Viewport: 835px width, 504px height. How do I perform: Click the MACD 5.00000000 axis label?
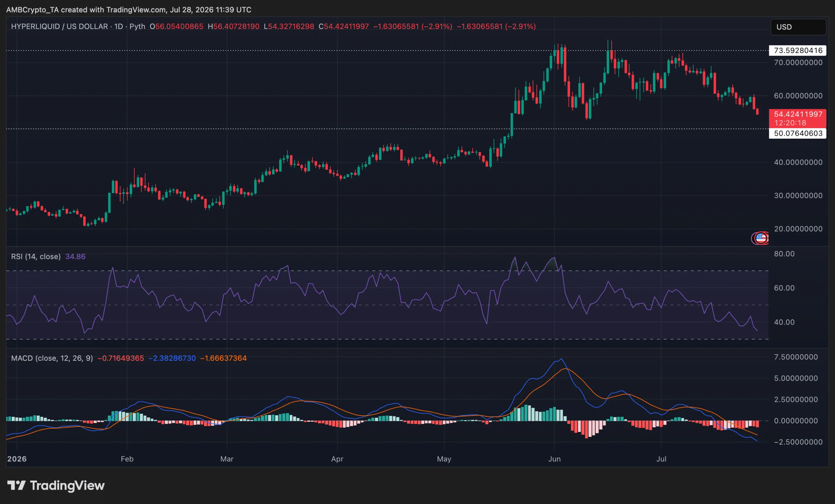coord(796,378)
